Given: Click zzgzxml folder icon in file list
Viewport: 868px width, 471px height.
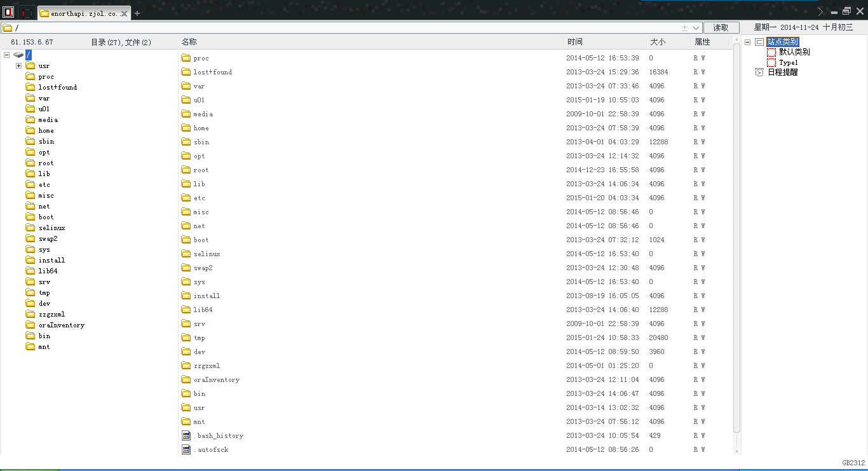Looking at the screenshot, I should click(186, 365).
